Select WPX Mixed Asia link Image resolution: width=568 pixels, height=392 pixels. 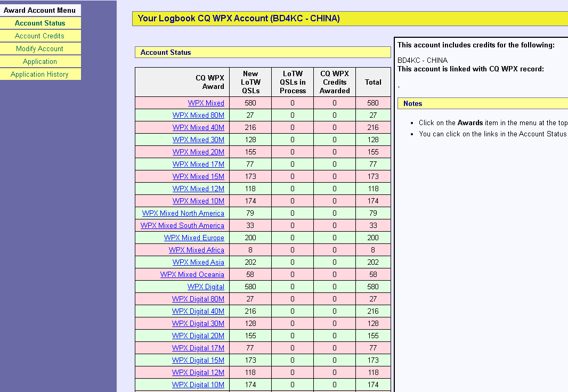198,262
